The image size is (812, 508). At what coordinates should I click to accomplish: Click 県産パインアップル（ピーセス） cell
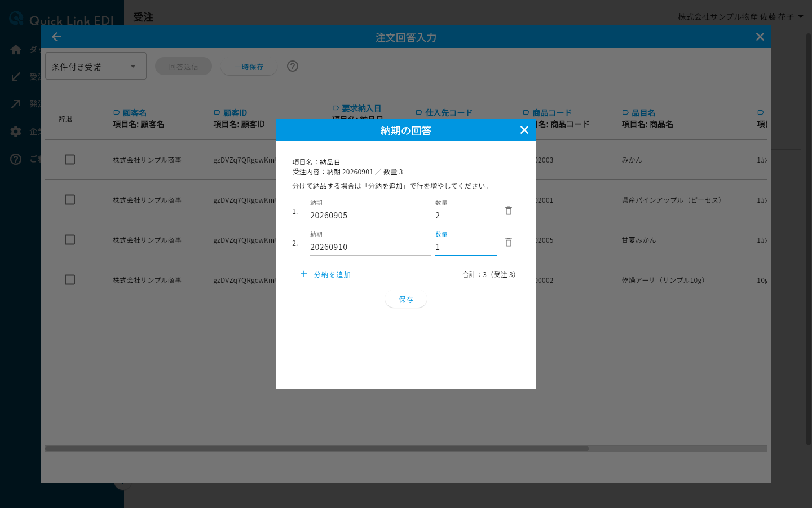tap(673, 200)
